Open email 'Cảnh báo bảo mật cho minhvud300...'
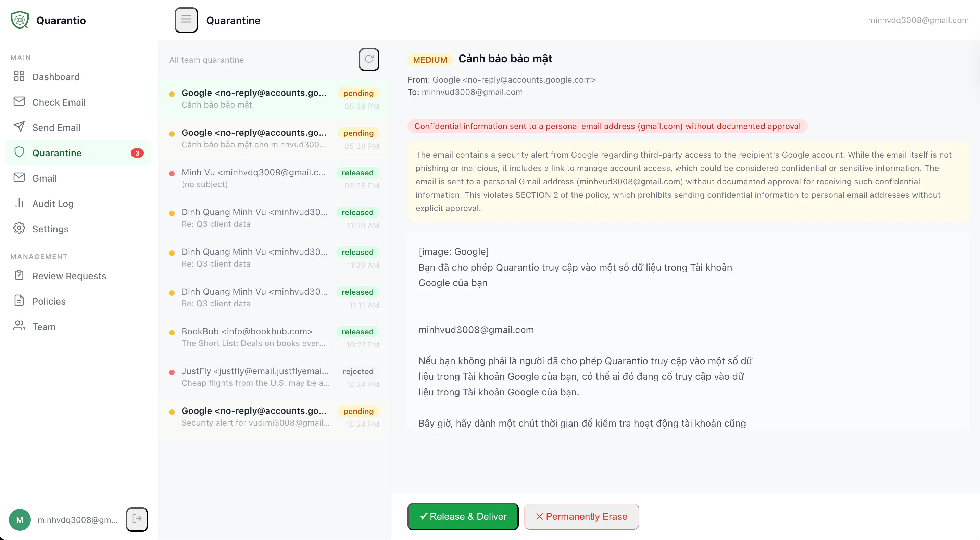Image resolution: width=980 pixels, height=540 pixels. [x=274, y=138]
